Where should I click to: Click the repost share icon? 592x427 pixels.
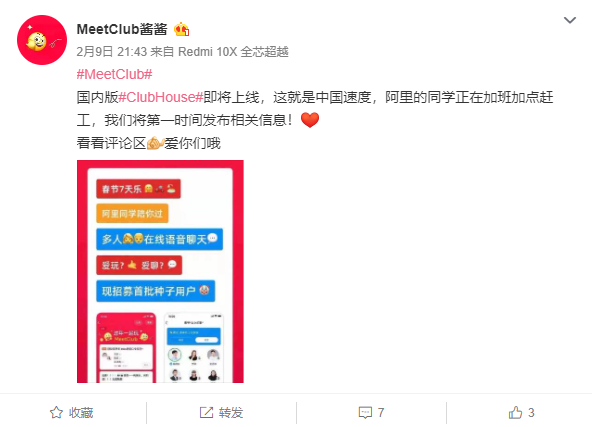pos(206,412)
